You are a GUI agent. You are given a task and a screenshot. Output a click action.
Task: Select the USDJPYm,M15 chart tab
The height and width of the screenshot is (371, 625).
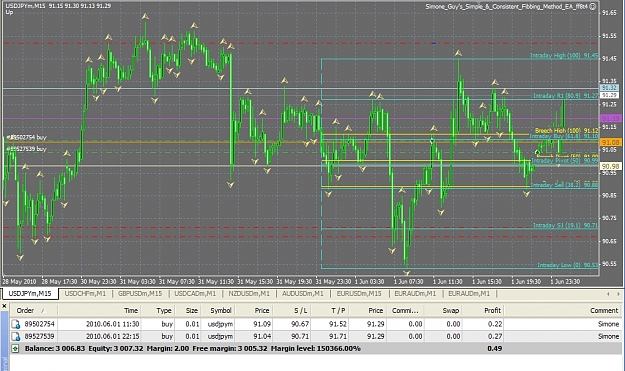(30, 294)
